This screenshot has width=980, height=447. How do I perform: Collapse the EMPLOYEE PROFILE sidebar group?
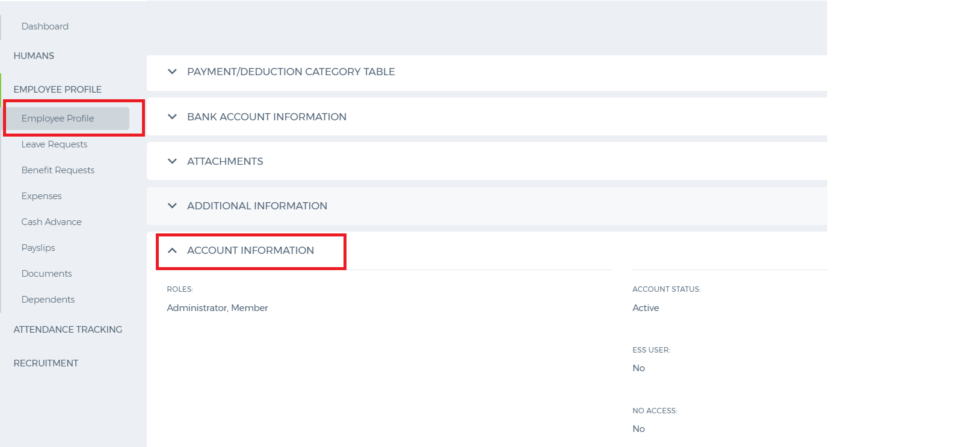(57, 90)
